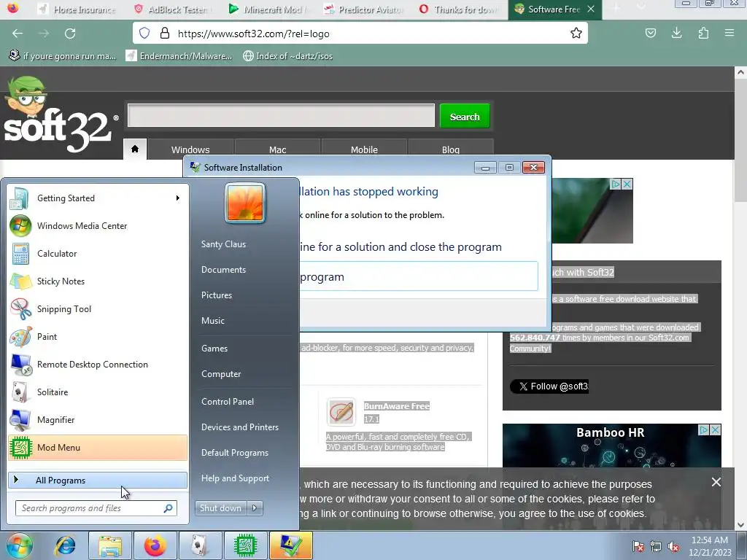
Task: Switch to Thanks for download tab
Action: tap(458, 9)
